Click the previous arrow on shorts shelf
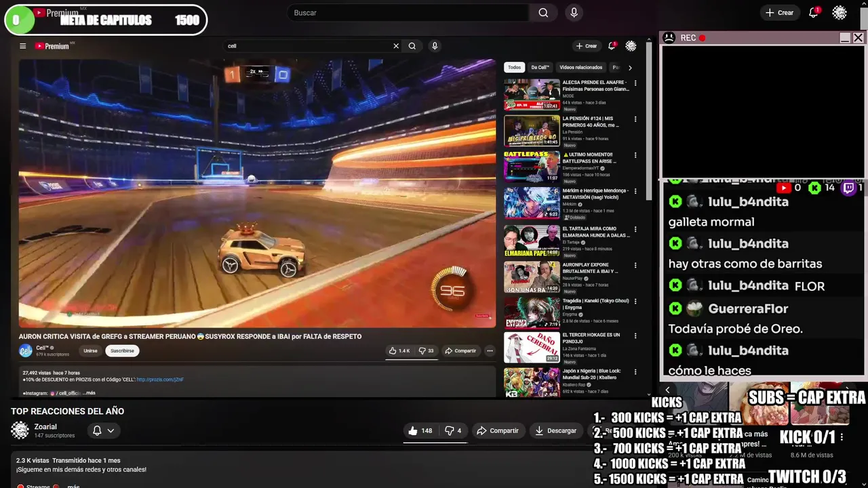This screenshot has height=488, width=868. point(667,390)
